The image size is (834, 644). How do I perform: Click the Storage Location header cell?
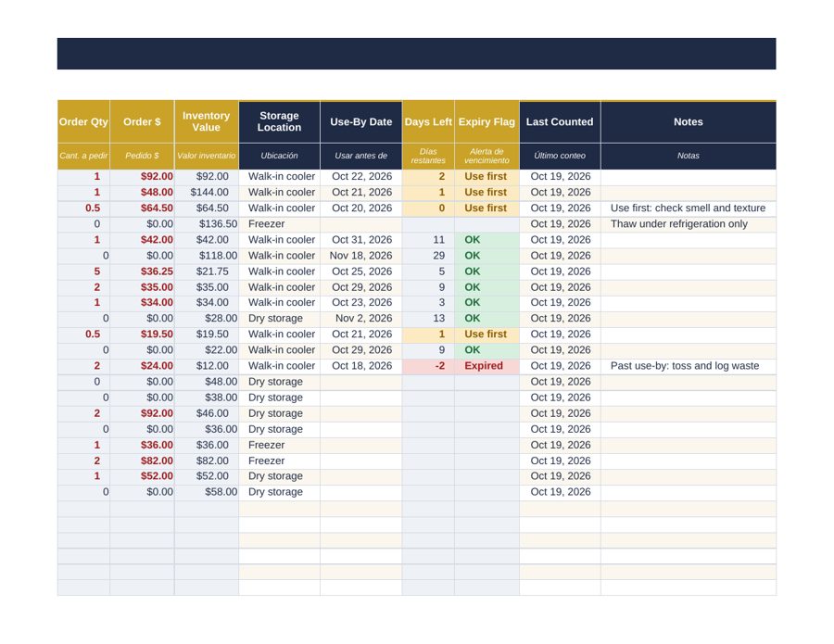(279, 121)
